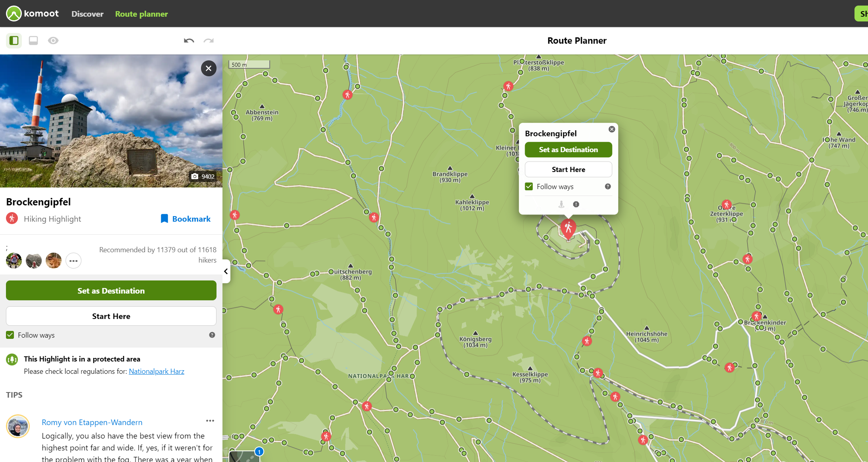Toggle Follow ways checkbox in map popup
This screenshot has height=462, width=868.
[529, 186]
